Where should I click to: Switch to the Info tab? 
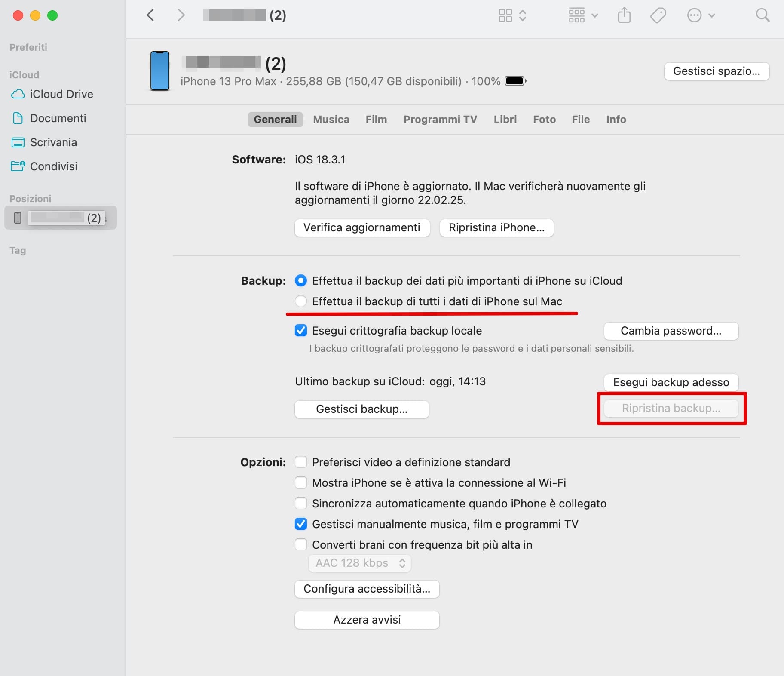(616, 119)
